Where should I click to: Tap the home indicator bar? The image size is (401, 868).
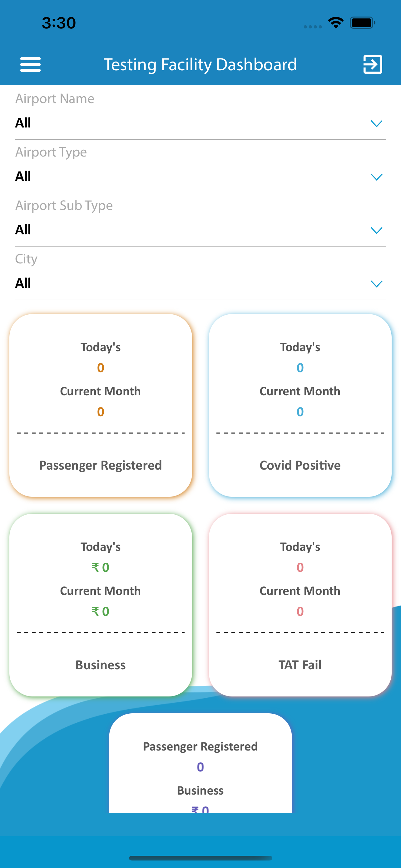pos(200,858)
